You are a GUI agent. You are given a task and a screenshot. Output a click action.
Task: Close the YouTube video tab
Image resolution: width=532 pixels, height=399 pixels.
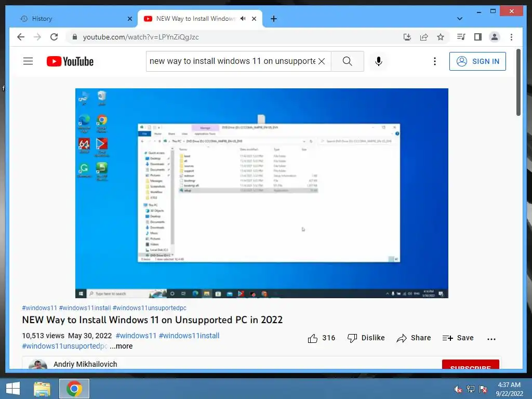click(x=254, y=19)
